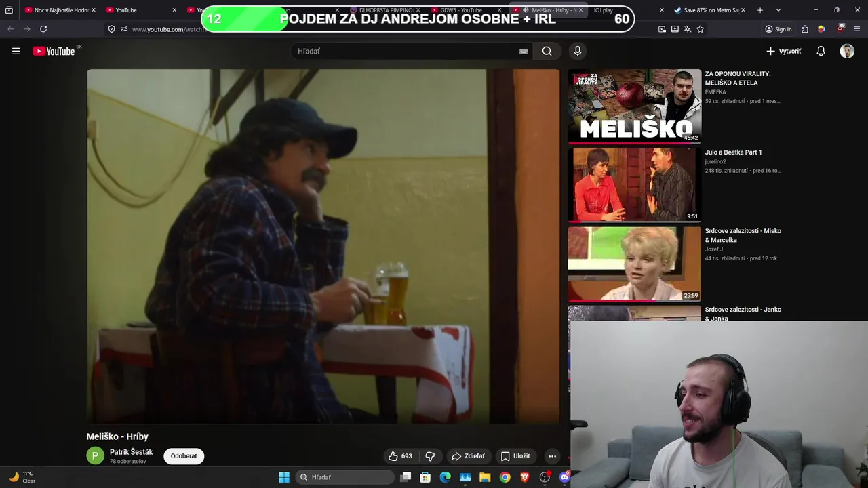Click the main video player to pause
The image size is (868, 488).
coord(323,247)
